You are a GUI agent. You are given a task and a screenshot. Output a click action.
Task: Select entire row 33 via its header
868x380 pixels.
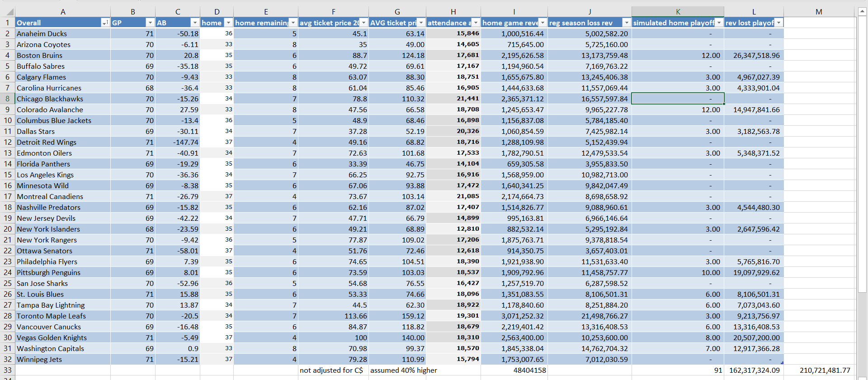pyautogui.click(x=7, y=370)
